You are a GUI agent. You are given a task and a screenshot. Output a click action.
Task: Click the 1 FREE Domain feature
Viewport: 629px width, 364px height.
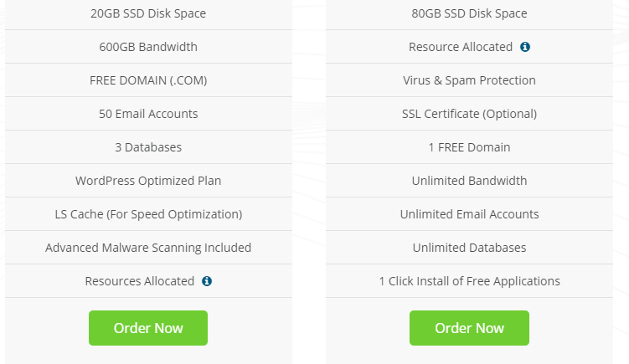[x=469, y=147]
